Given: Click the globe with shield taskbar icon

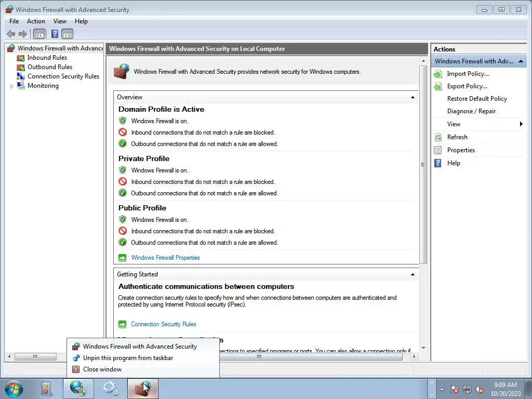Looking at the screenshot, I should 78,389.
